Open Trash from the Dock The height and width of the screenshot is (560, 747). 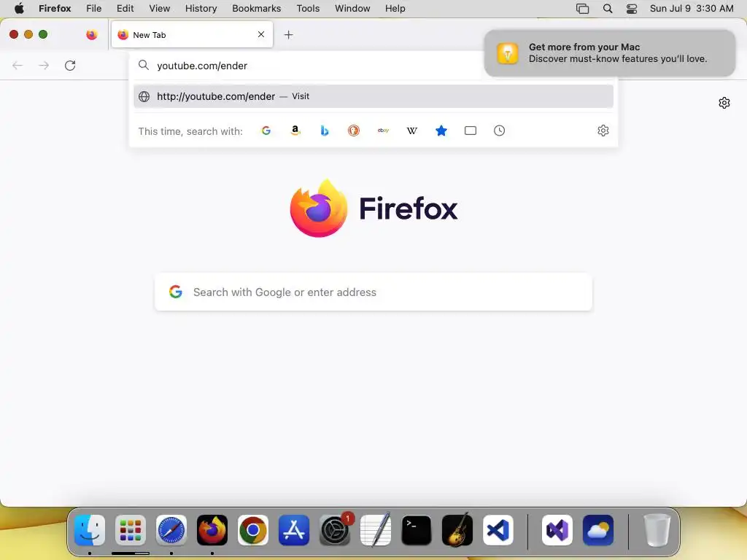pos(657,530)
